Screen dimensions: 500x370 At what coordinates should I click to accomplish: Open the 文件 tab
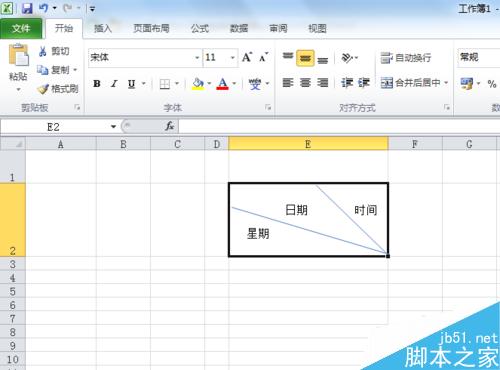21,29
